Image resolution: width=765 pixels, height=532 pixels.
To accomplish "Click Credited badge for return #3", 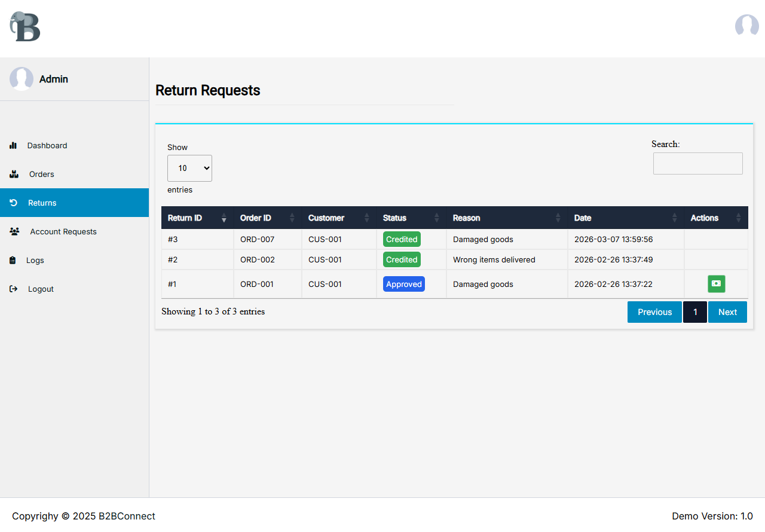I will [x=402, y=239].
